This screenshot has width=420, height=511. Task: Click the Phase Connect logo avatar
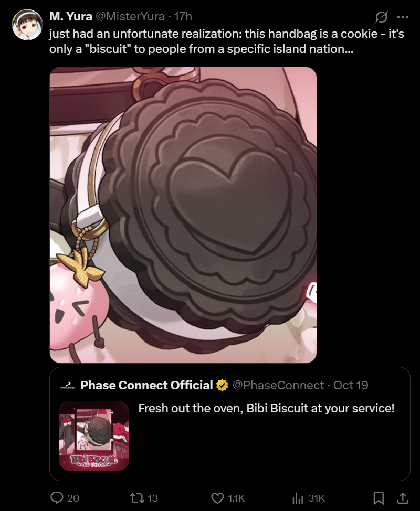tap(68, 385)
